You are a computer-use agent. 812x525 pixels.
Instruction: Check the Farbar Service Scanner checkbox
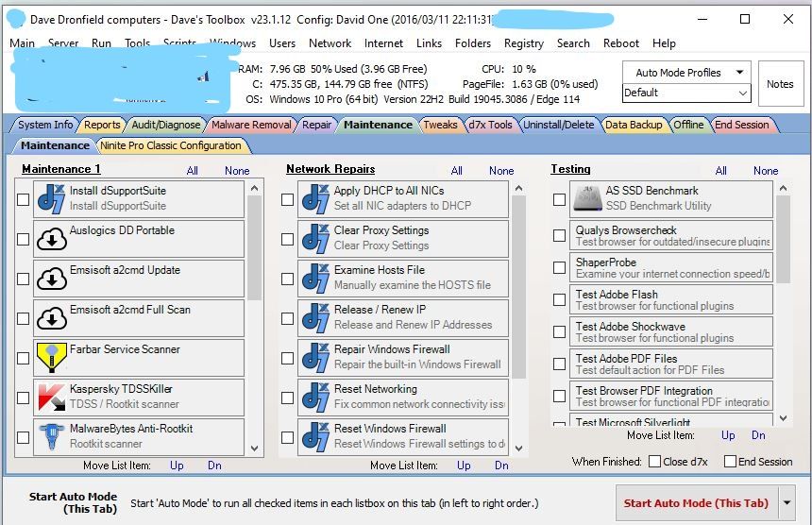point(24,358)
